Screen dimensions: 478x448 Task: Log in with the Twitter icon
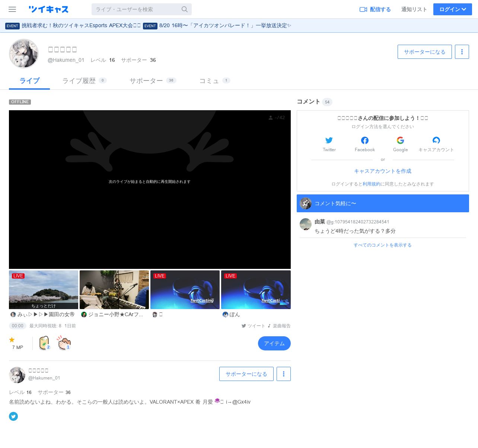pos(329,140)
